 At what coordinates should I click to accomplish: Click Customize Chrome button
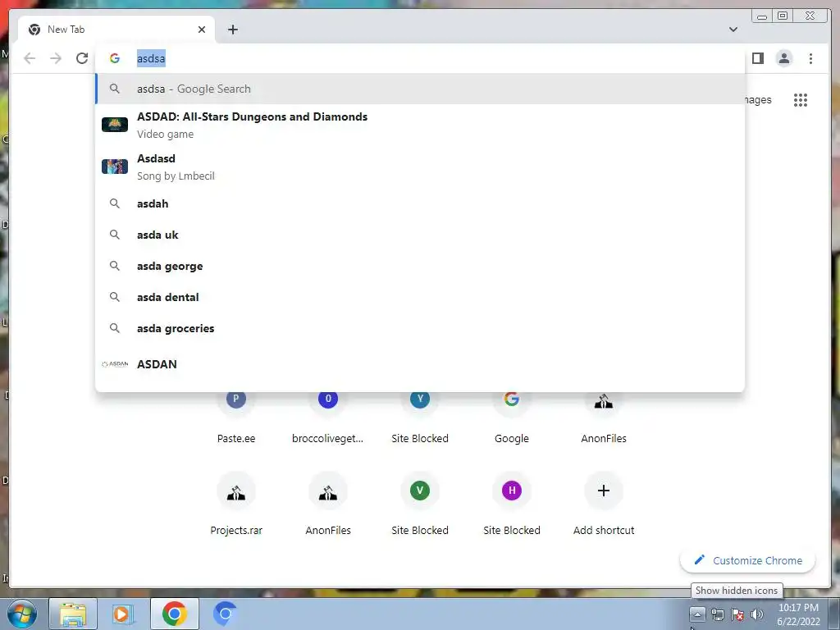click(748, 560)
